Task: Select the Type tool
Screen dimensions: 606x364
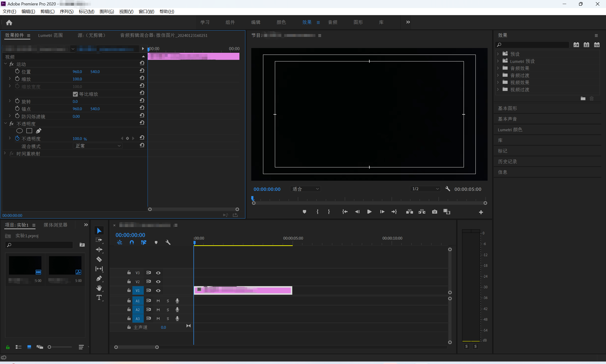Action: (99, 298)
